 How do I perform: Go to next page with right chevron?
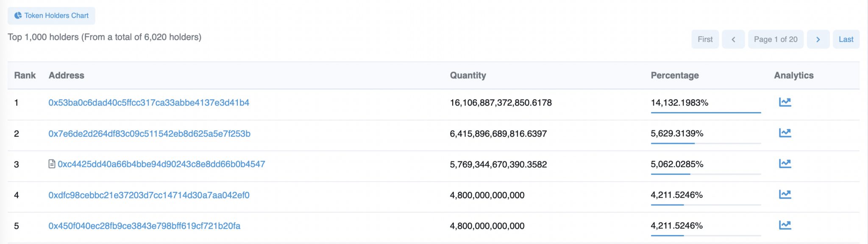point(818,39)
